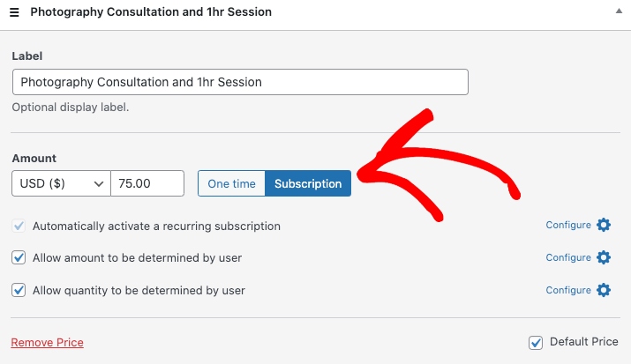The width and height of the screenshot is (631, 364).
Task: Open Configure link for user-determined amount
Action: tap(568, 257)
